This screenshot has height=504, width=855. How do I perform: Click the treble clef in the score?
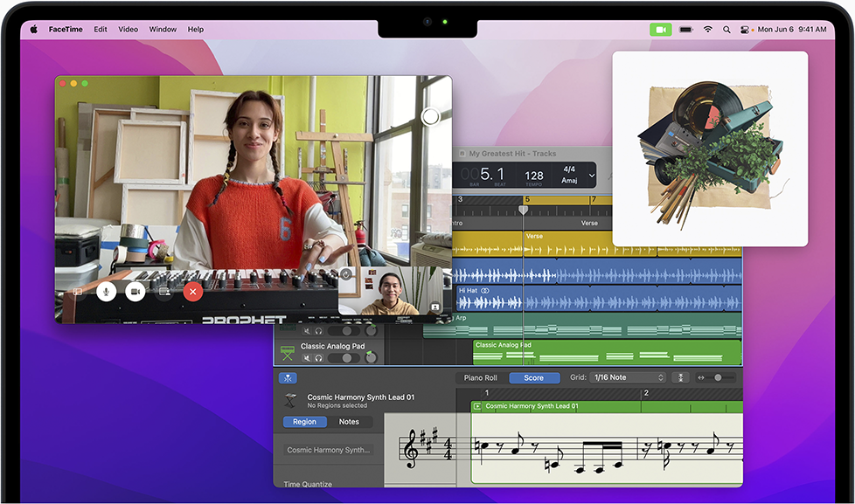tap(411, 448)
